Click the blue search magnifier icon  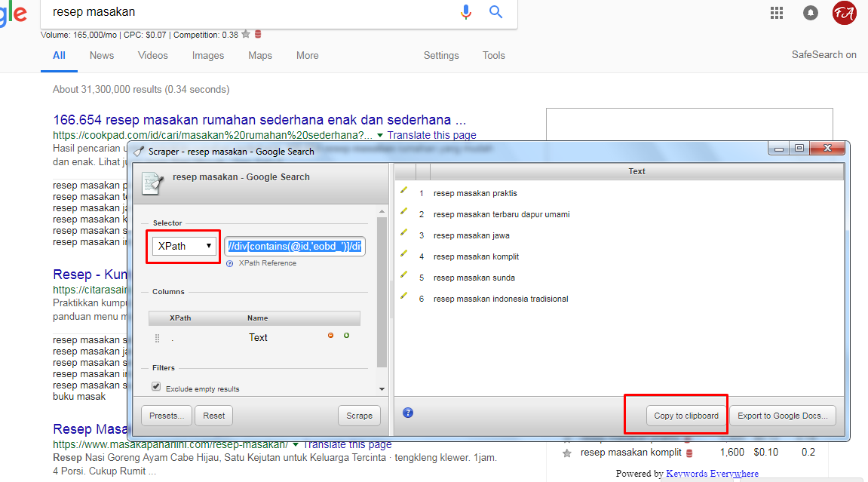496,11
